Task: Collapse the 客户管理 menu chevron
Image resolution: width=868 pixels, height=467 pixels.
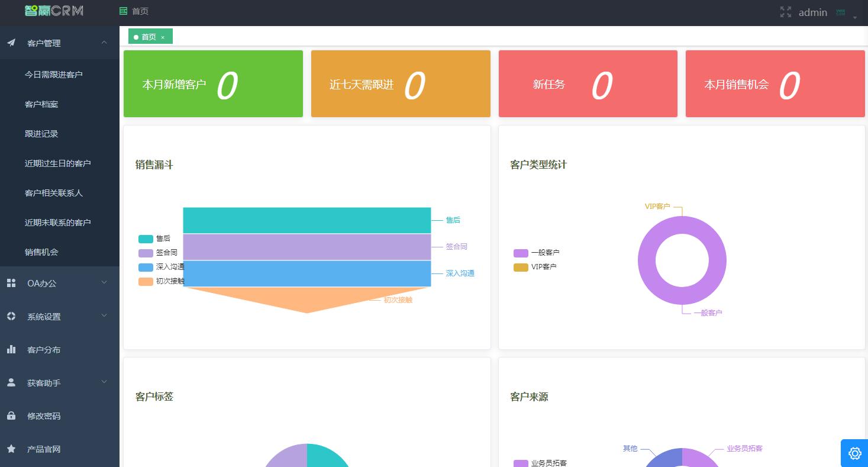Action: tap(104, 42)
